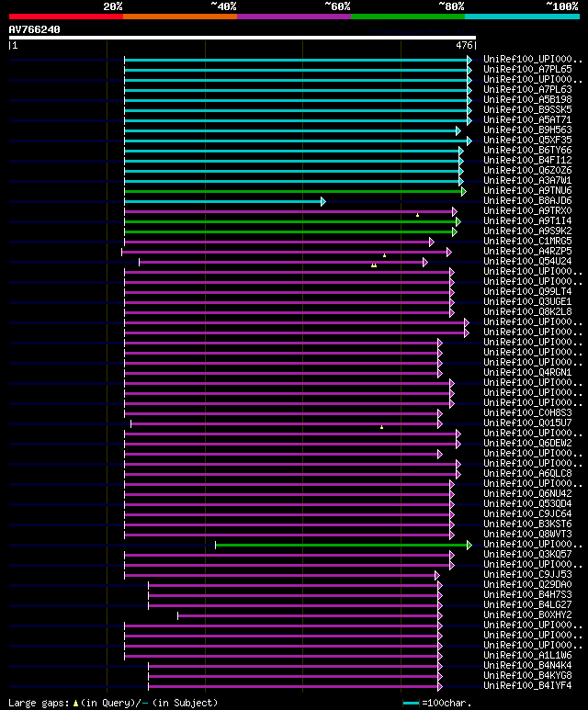This screenshot has height=710, width=588.
Task: Open hit UniRef100_A7PL63
Action: click(x=527, y=90)
